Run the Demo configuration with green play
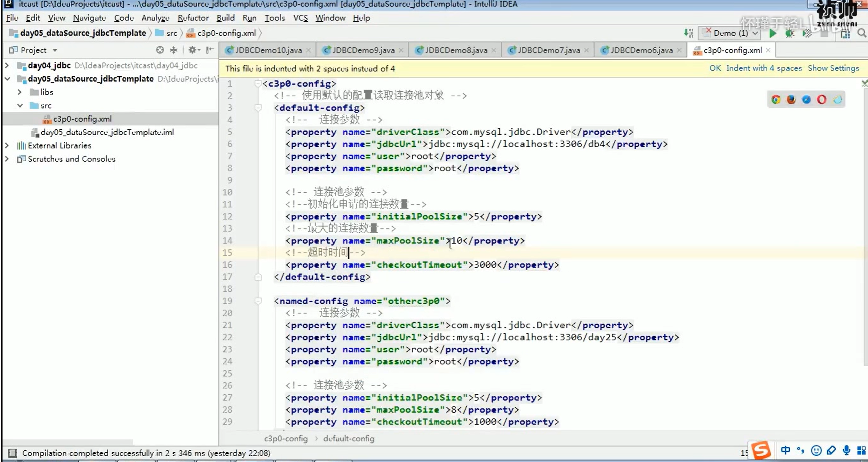The height and width of the screenshot is (462, 868). click(x=772, y=33)
